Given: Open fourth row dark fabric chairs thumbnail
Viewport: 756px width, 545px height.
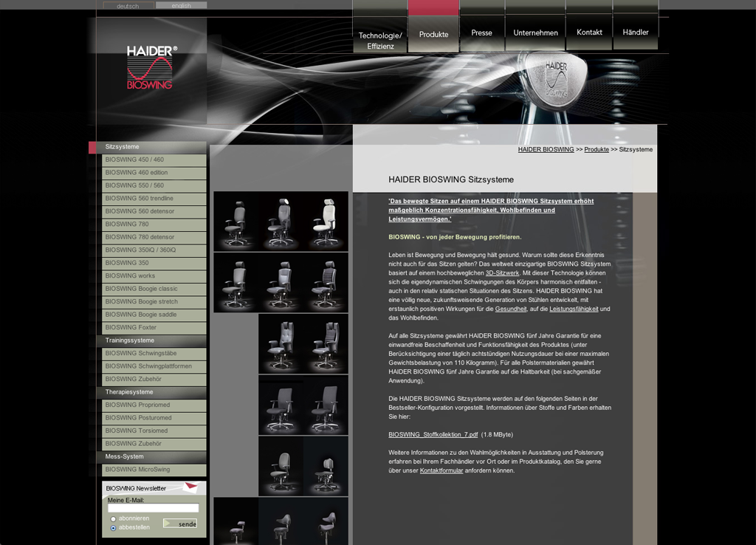Looking at the screenshot, I should point(303,405).
